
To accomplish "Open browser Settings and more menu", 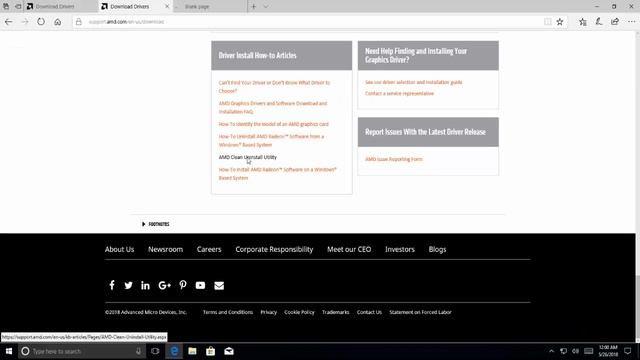I will tap(631, 22).
